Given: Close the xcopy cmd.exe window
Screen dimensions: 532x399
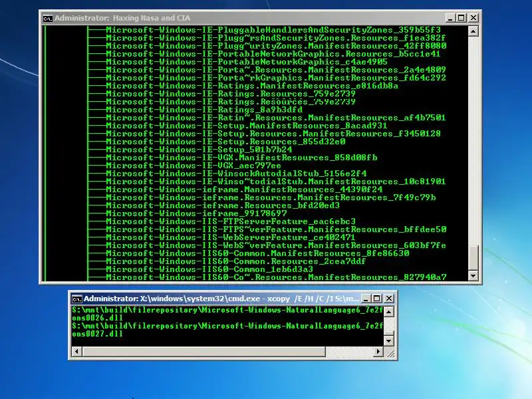Looking at the screenshot, I should pyautogui.click(x=389, y=299).
